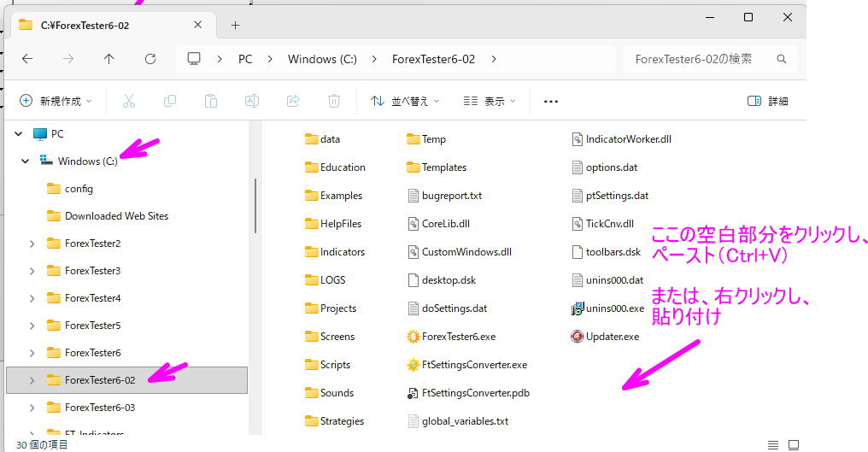Click Windows (C:) in the address breadcrumb

pos(322,59)
